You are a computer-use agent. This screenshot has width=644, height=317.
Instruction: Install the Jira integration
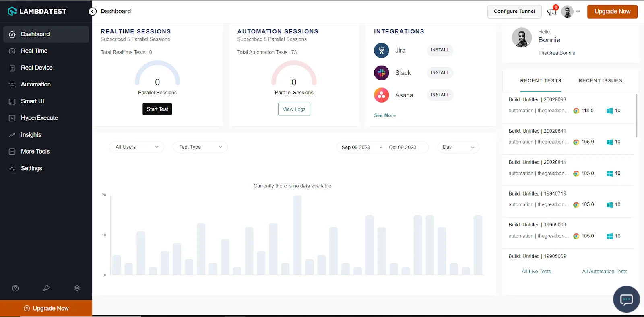click(x=440, y=50)
